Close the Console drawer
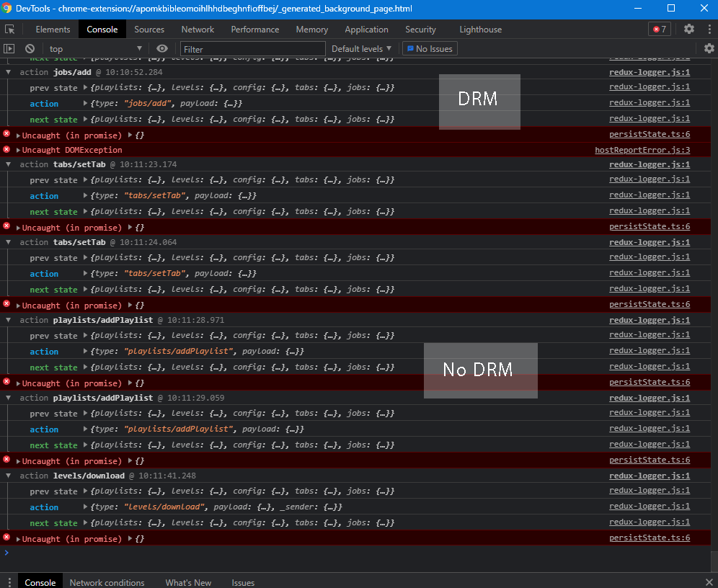The width and height of the screenshot is (718, 588). [709, 582]
